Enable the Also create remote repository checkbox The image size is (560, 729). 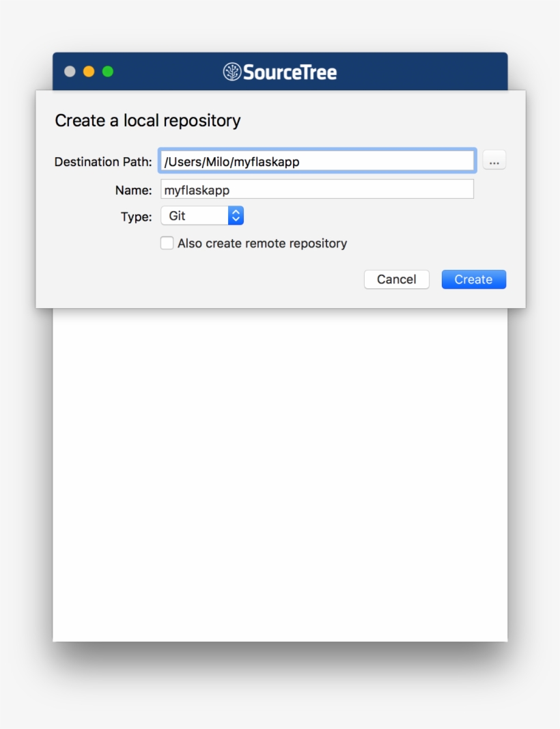click(x=167, y=243)
